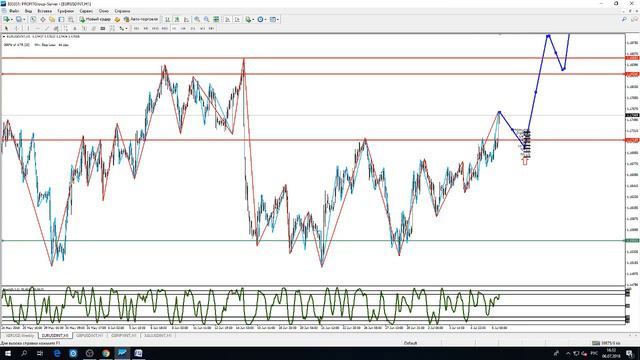Open the Terminal panel icon
Screen dimensions: 640x360
(x=61, y=19)
